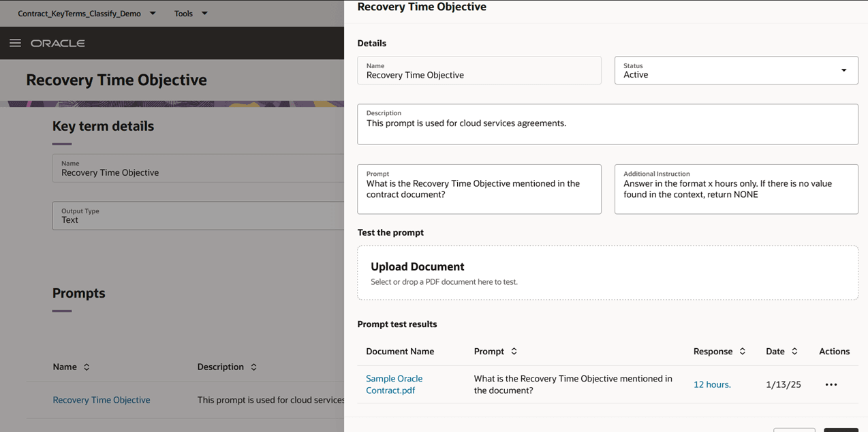Select the Output Type field
868x432 pixels.
tap(198, 216)
